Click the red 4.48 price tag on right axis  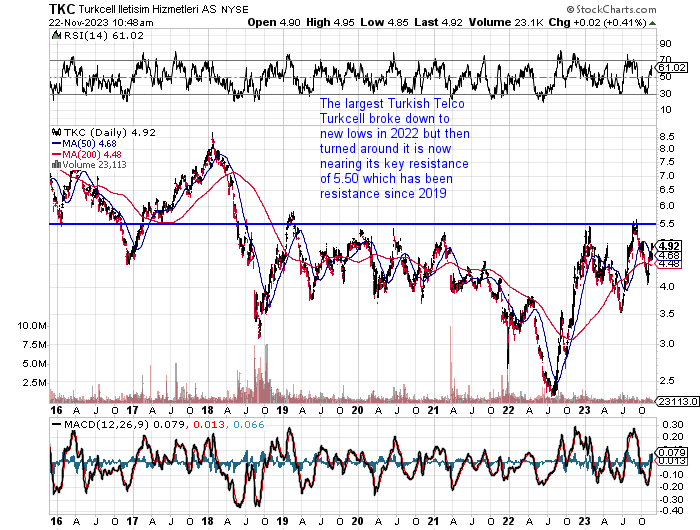(x=669, y=264)
